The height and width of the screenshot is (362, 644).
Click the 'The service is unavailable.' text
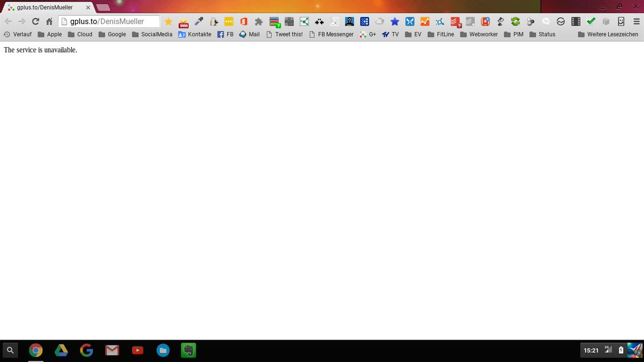click(40, 50)
